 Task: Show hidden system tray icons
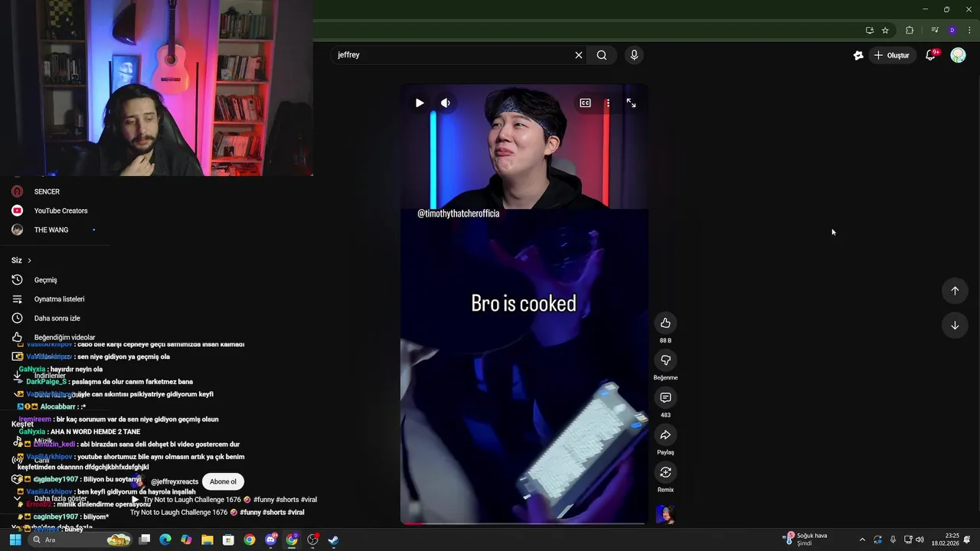[x=862, y=540]
